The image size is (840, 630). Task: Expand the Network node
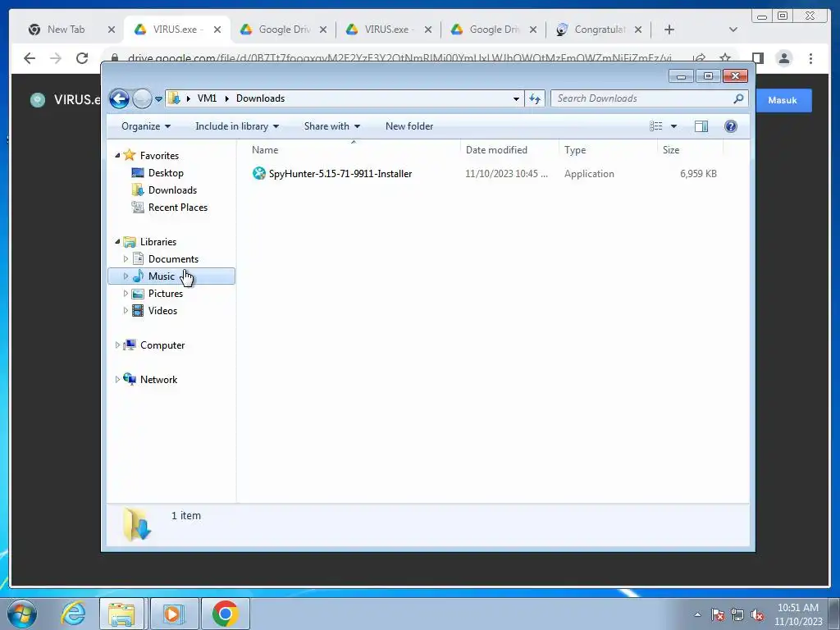click(x=117, y=379)
